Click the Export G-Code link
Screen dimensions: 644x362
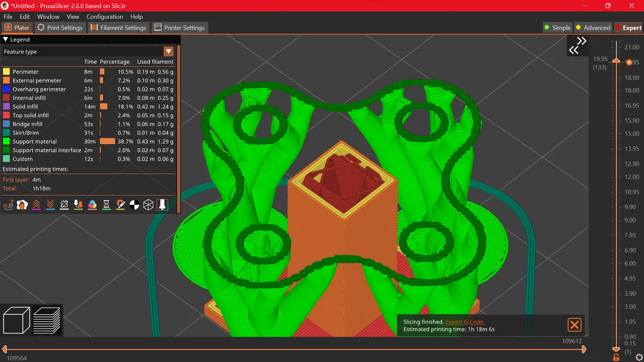tap(464, 322)
